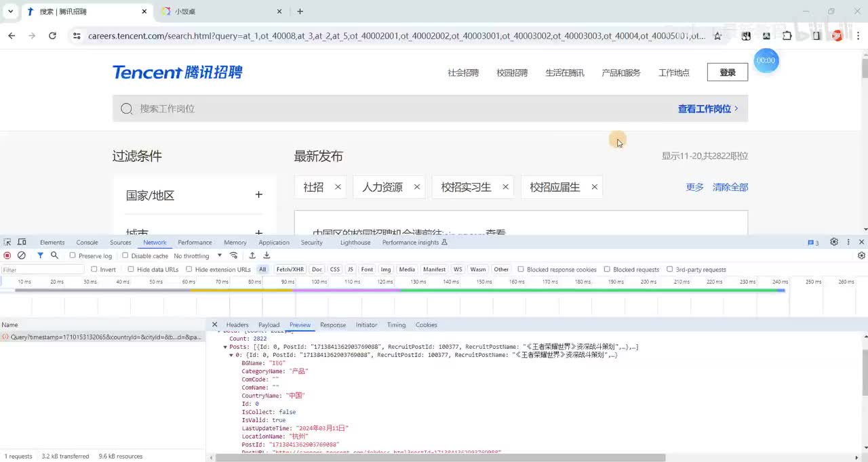Open the Headers tab of request
The height and width of the screenshot is (462, 868).
[237, 325]
